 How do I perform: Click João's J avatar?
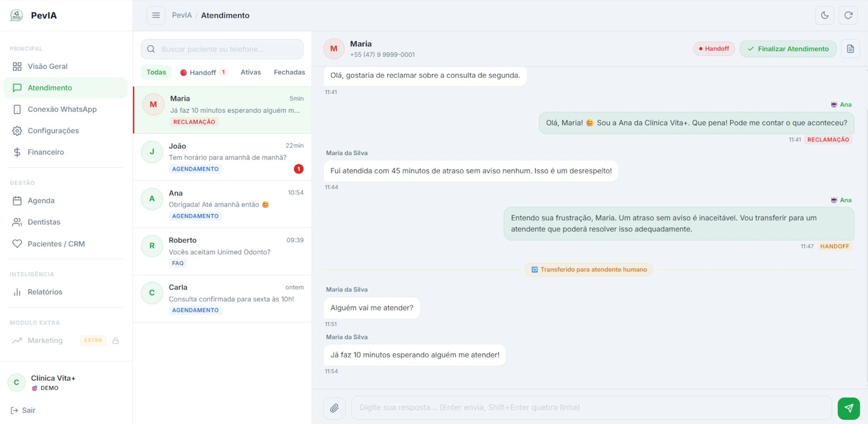coord(152,152)
